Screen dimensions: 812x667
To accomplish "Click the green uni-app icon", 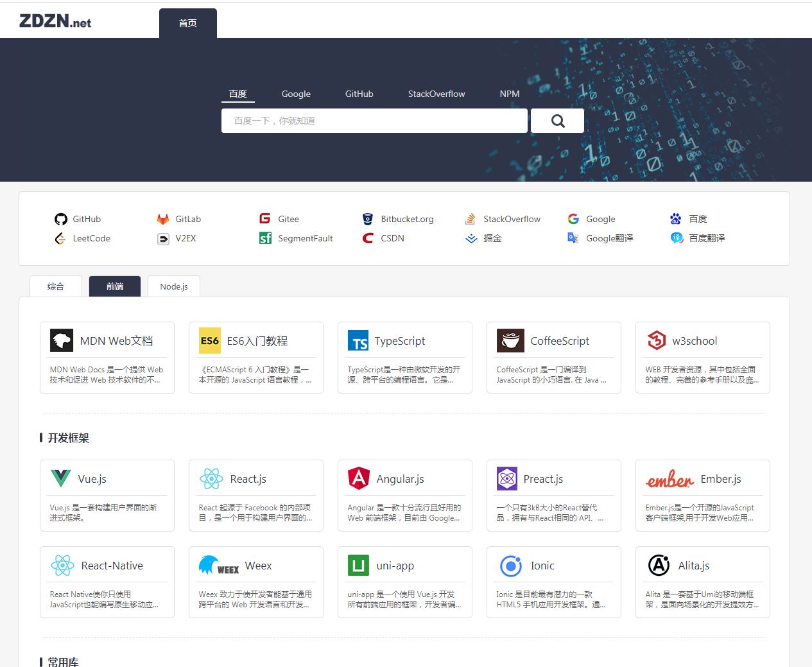I will point(358,566).
